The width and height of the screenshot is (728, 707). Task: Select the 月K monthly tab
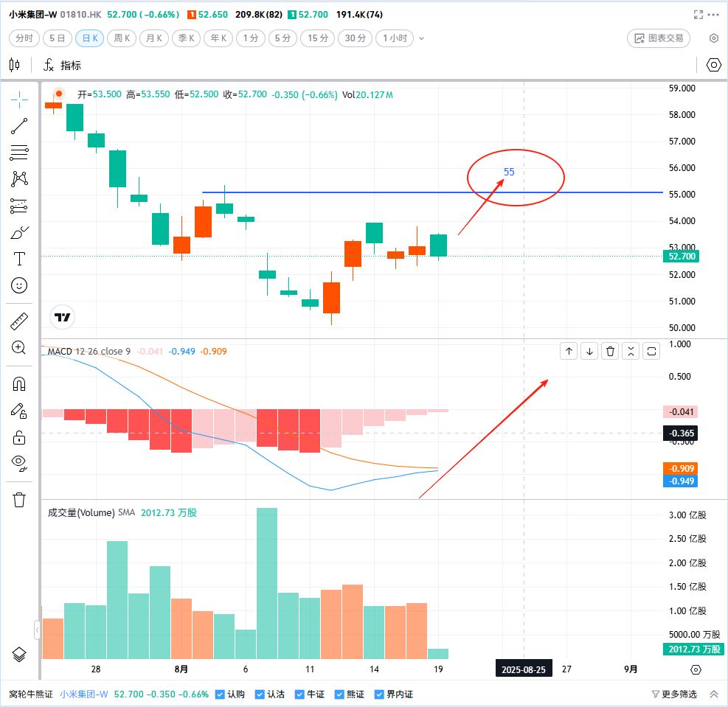(x=153, y=38)
